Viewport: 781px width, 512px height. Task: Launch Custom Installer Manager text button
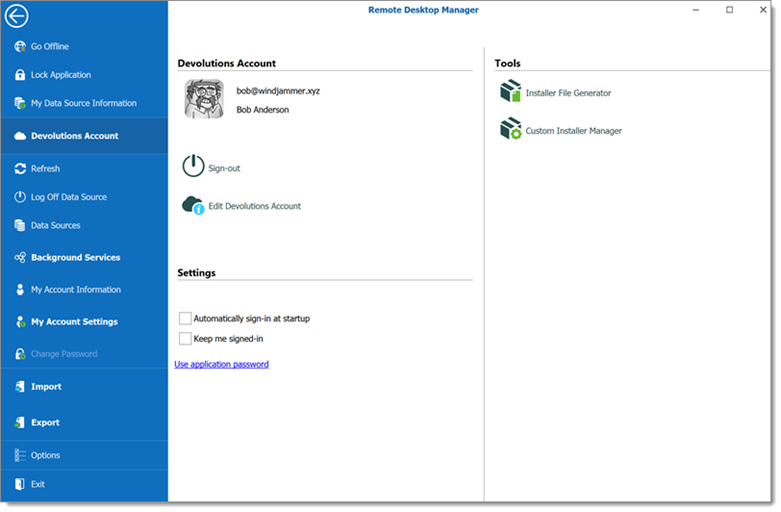574,131
